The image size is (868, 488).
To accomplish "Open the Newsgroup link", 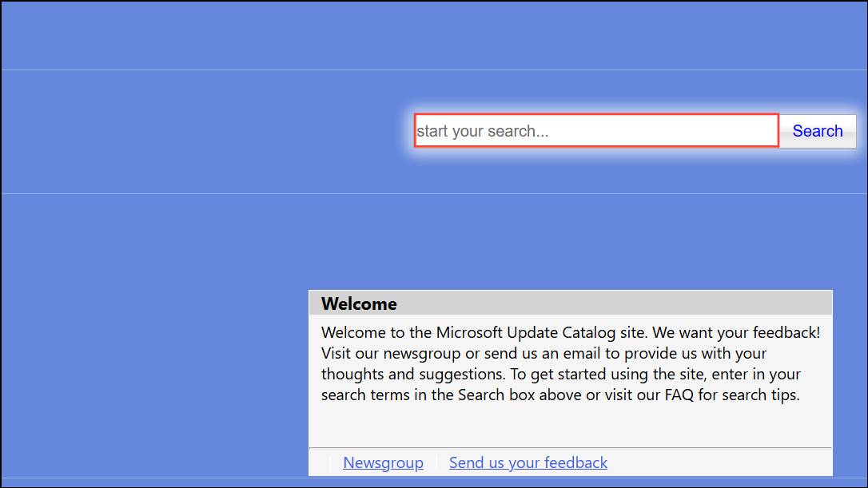I will click(x=383, y=462).
